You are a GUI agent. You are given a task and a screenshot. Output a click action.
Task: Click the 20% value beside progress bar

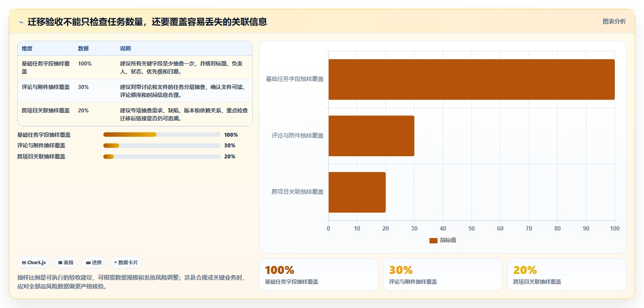(x=230, y=157)
